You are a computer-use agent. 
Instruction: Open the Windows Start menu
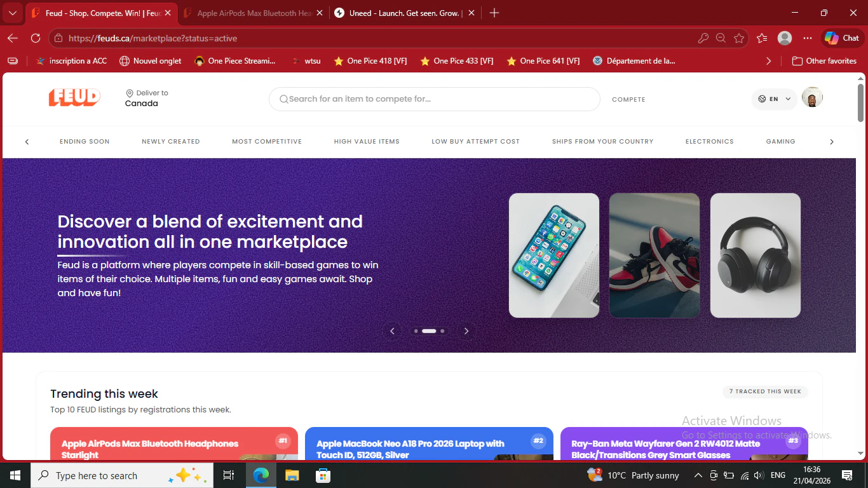[x=15, y=475]
